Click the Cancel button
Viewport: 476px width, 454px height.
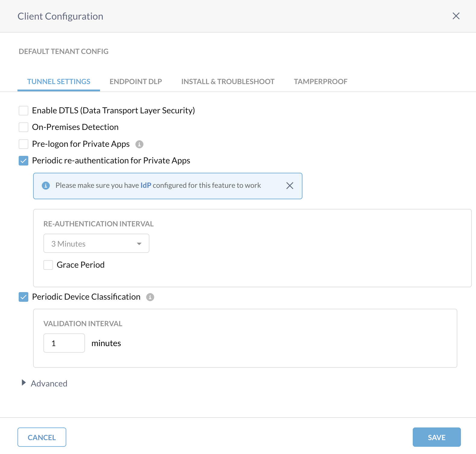pos(42,437)
